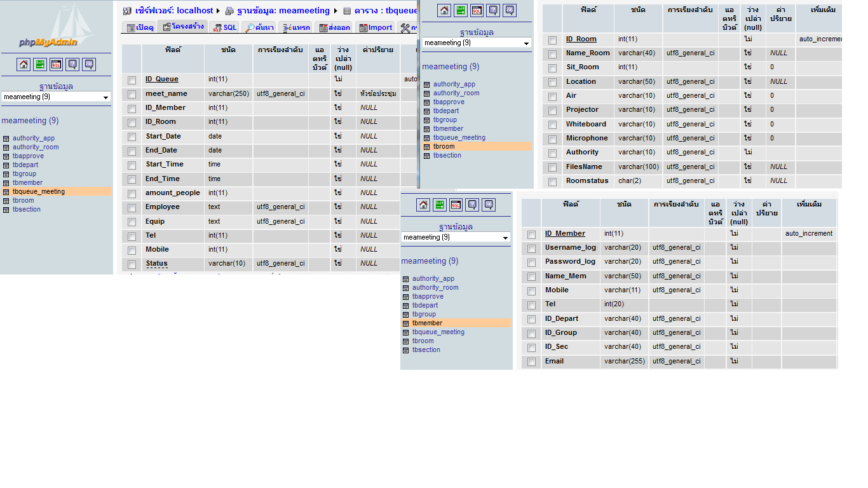The height and width of the screenshot is (488, 868).
Task: Open SQL query window icon under phpMyAdmin logo
Action: pyautogui.click(x=56, y=64)
